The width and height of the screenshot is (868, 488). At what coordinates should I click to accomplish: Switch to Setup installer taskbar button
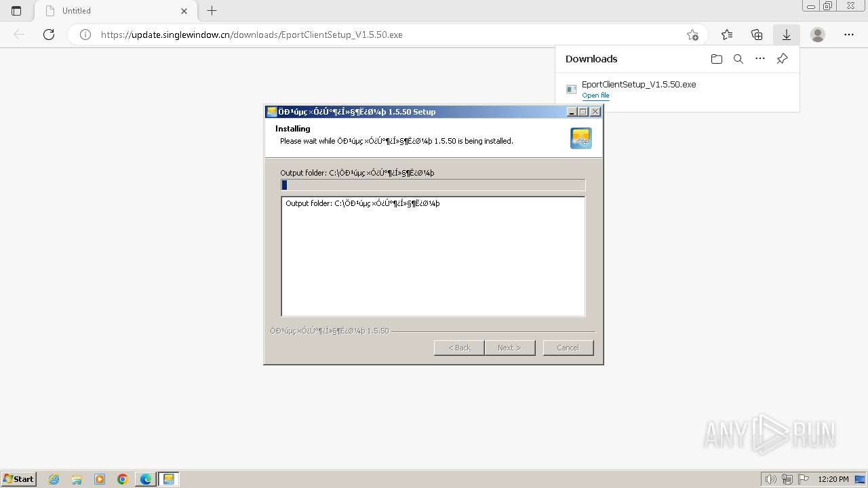(169, 479)
